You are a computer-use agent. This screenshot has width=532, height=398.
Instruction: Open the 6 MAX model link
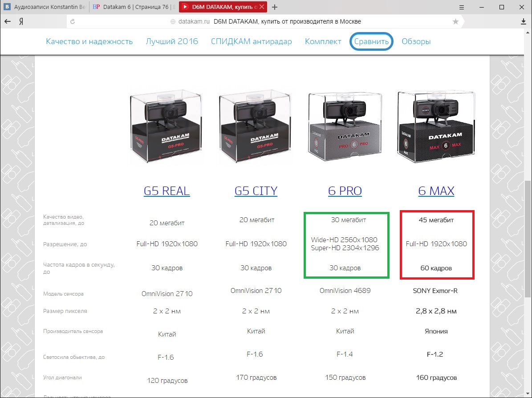436,191
